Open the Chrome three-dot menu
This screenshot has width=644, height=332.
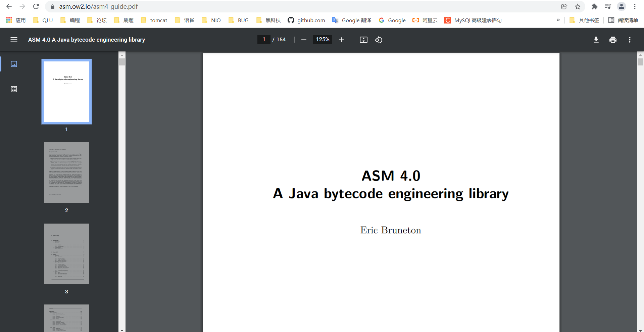point(635,6)
